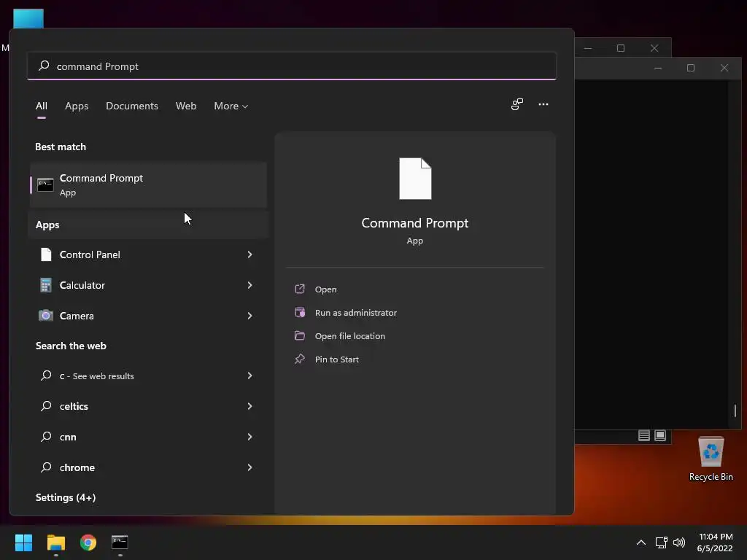Close the rear background window
747x560 pixels.
pyautogui.click(x=654, y=48)
